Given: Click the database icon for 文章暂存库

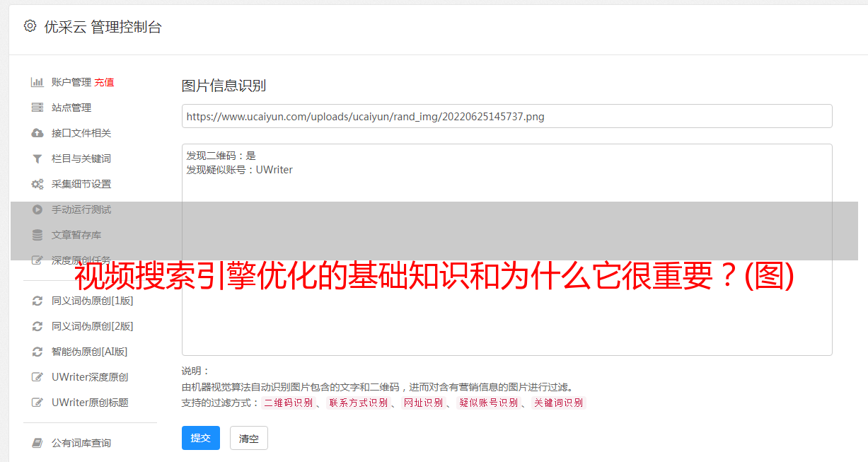Looking at the screenshot, I should click(x=37, y=235).
